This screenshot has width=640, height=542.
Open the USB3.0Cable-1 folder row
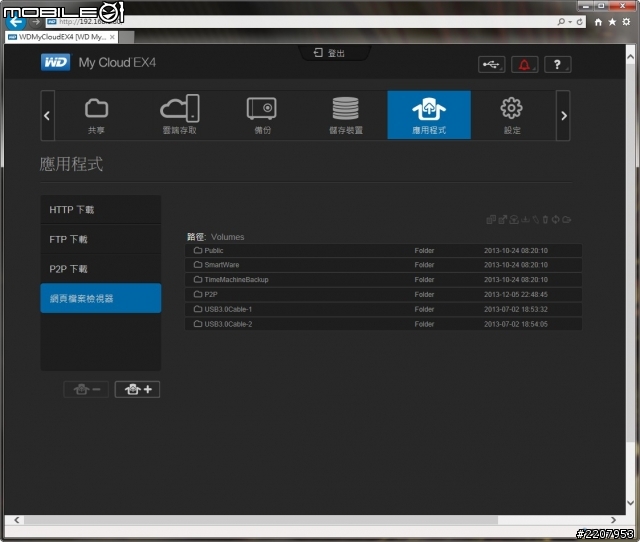(x=383, y=309)
